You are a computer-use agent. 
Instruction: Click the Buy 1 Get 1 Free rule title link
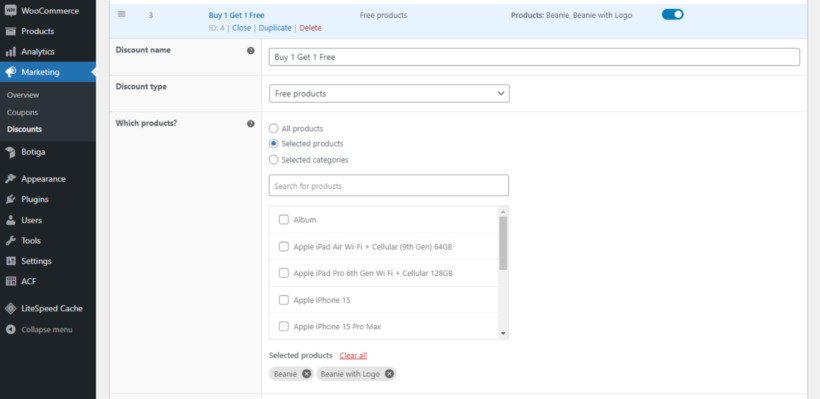click(x=236, y=15)
